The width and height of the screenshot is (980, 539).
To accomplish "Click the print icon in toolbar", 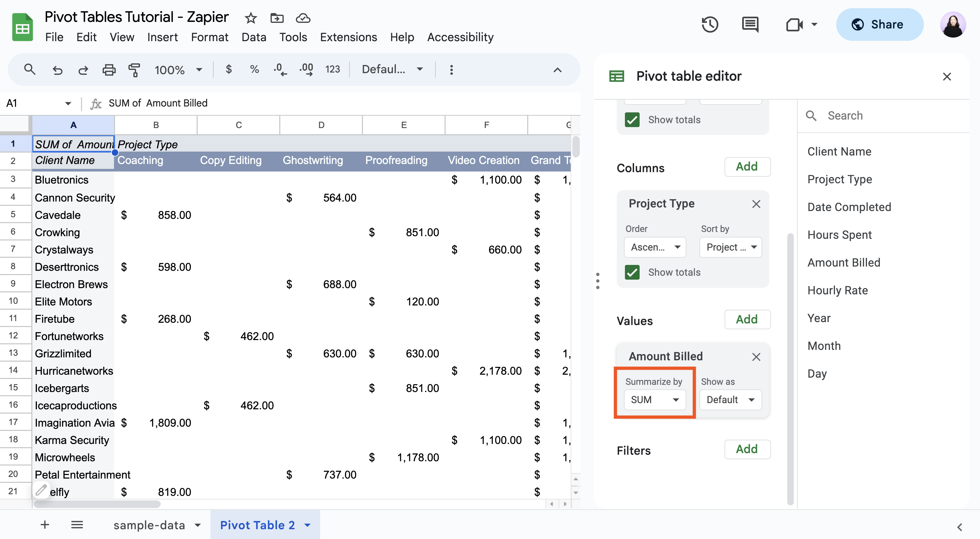I will click(x=108, y=69).
